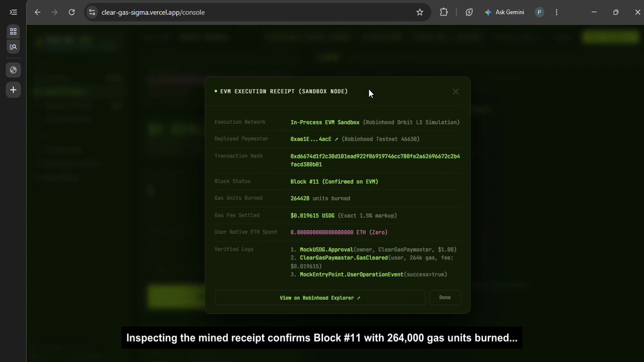The height and width of the screenshot is (362, 644).
Task: Click the MockUSDG.Approval log entry
Action: pos(373,249)
